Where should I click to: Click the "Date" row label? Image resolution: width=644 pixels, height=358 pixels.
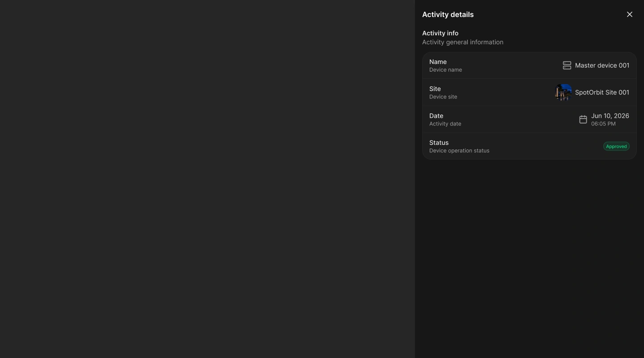tap(436, 115)
